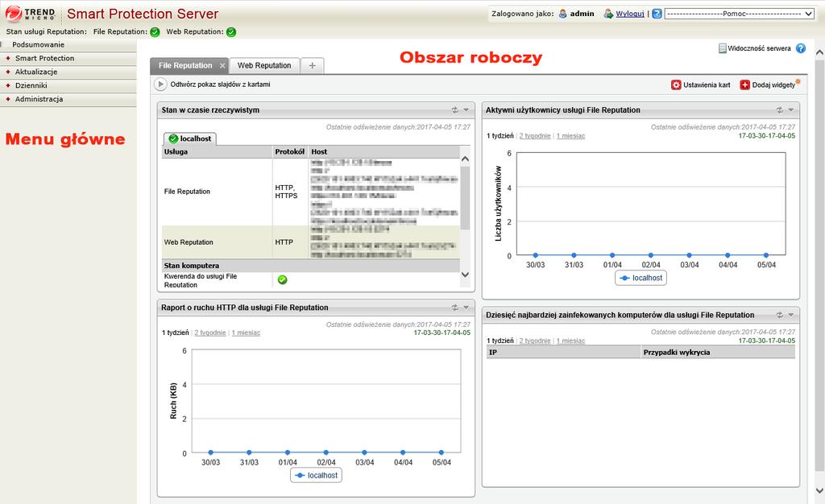Viewport: 825px width, 504px height.
Task: Click the Host column header
Action: pyautogui.click(x=384, y=152)
